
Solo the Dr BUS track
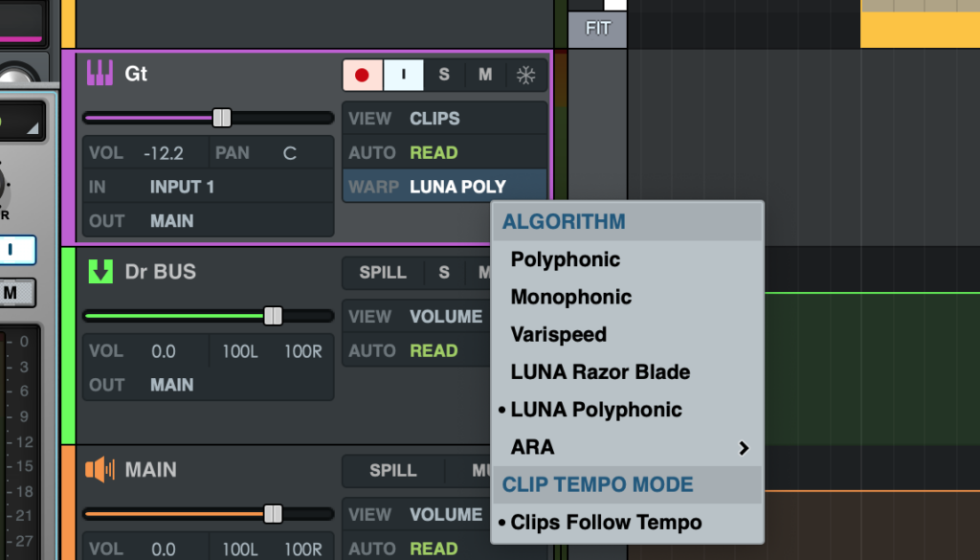(x=444, y=273)
